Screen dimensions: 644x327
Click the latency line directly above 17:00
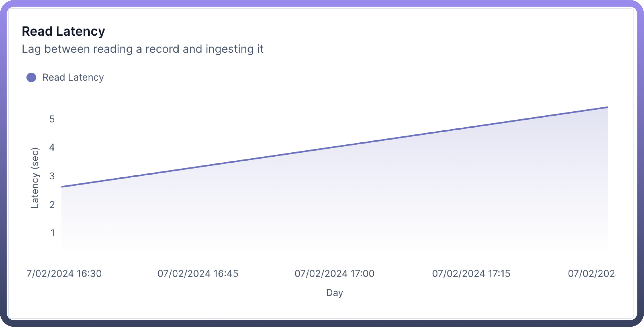pos(334,147)
